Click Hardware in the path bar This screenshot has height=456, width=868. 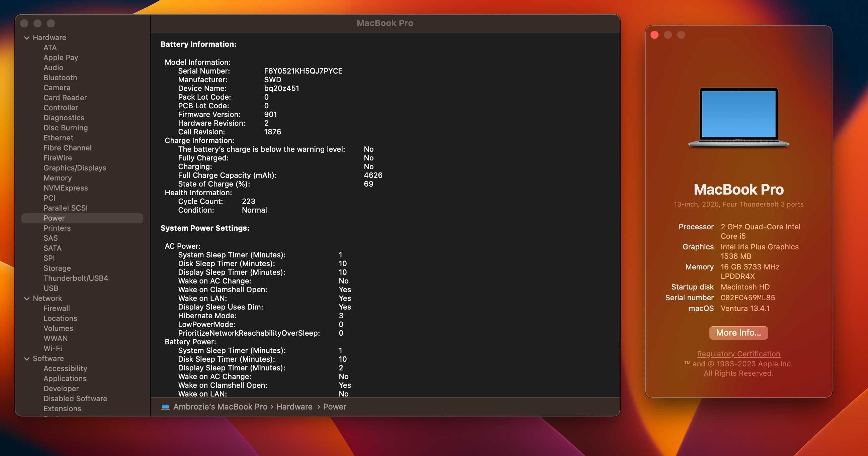(294, 407)
